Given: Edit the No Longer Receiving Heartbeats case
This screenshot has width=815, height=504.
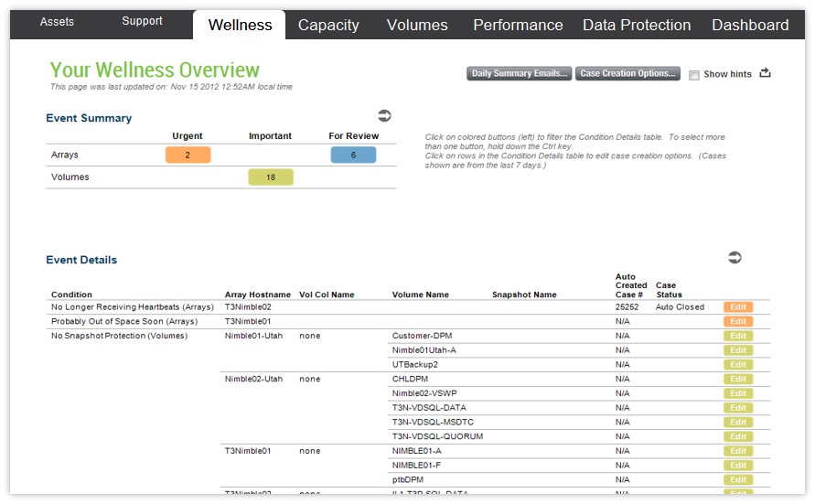Looking at the screenshot, I should click(x=738, y=307).
